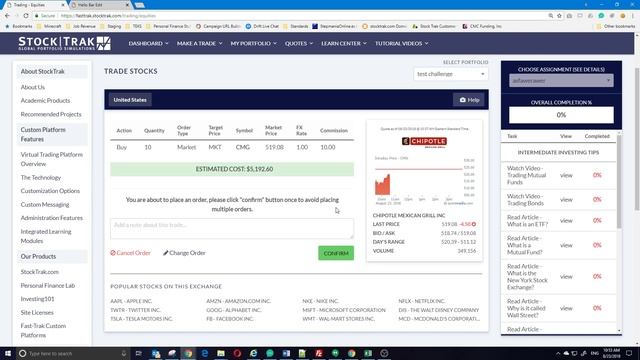This screenshot has height=360, width=640.
Task: Click the taskbar microphone icon in search box
Action: pos(124,353)
